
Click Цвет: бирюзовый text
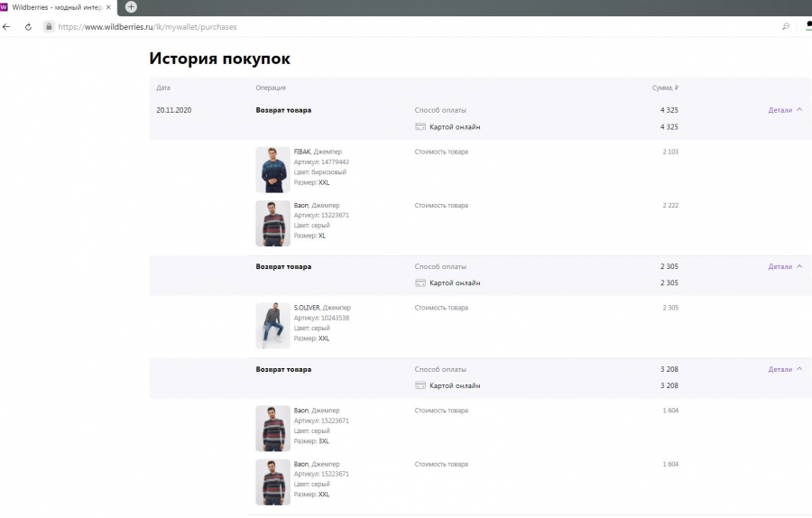coord(320,172)
